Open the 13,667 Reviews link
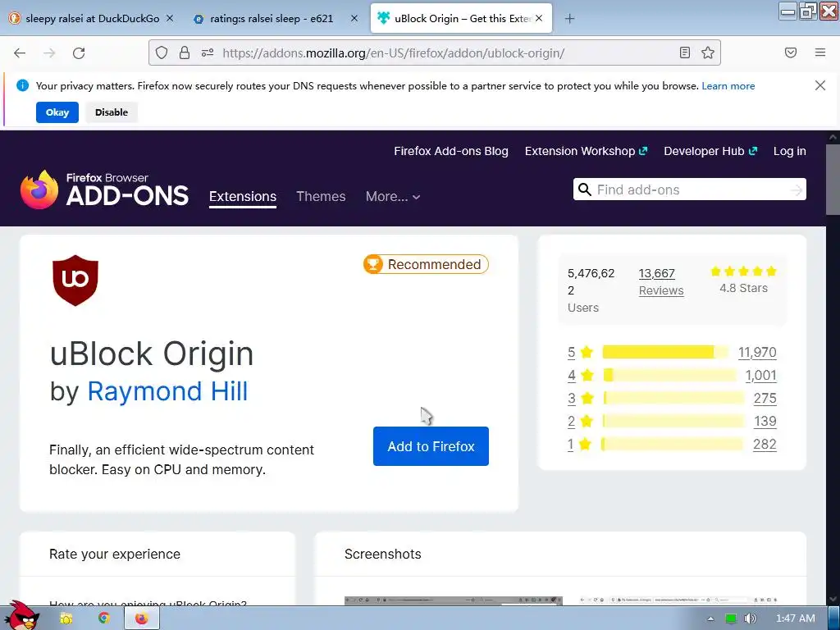The width and height of the screenshot is (840, 630). (661, 282)
